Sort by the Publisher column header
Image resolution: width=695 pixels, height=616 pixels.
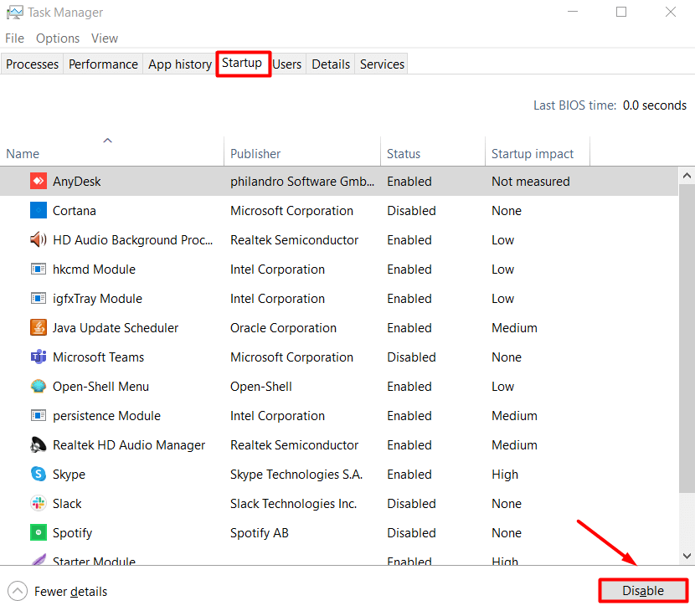coord(302,151)
